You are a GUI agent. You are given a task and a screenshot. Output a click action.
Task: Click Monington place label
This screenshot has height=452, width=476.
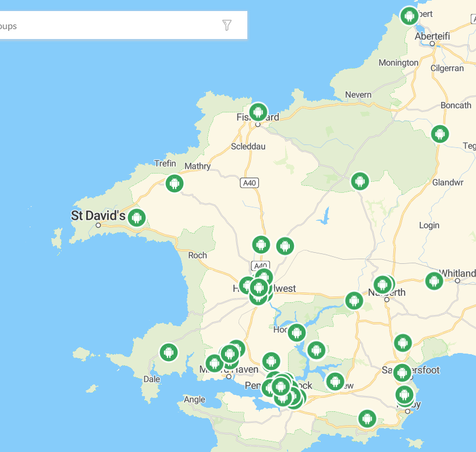[x=398, y=63]
